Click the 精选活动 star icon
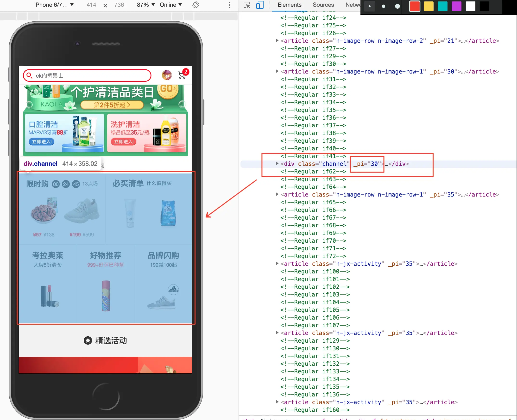517x420 pixels. [88, 341]
